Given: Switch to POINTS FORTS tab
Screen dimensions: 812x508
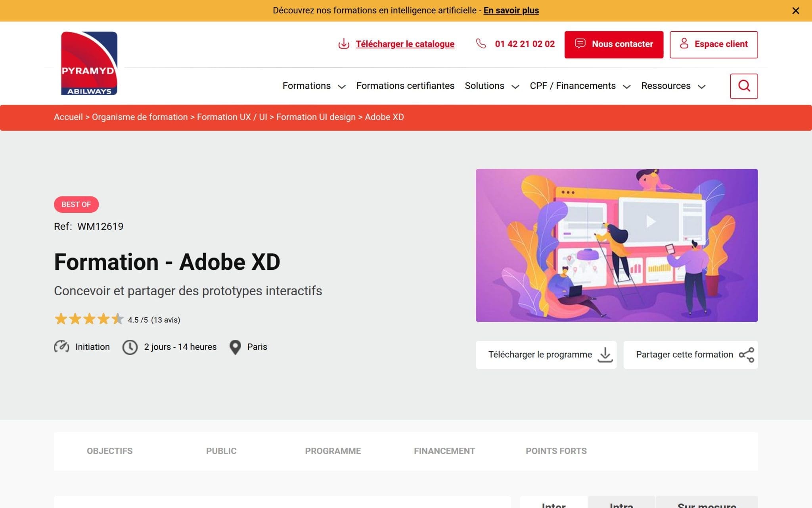Looking at the screenshot, I should 556,451.
